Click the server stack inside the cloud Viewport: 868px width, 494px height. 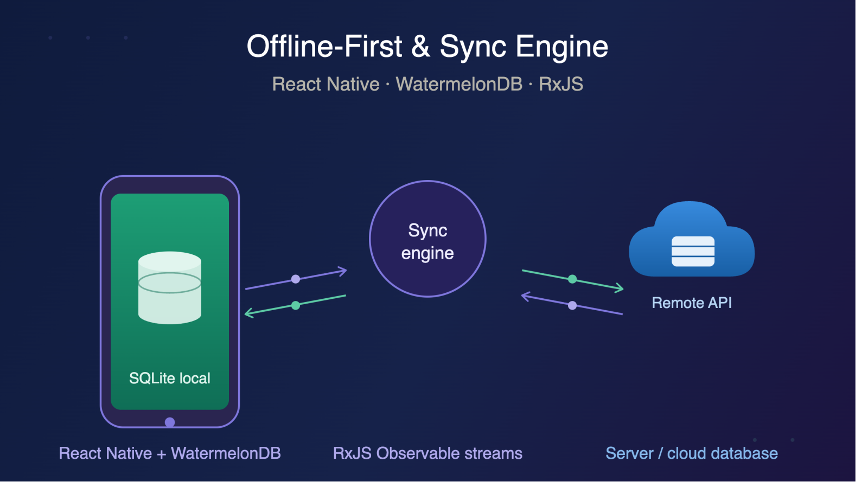coord(693,251)
